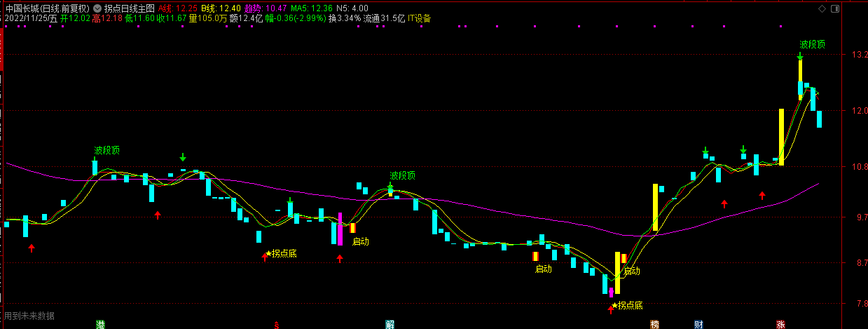868x329 pixels.
Task: Click the A线: 12.25 indicator value
Action: [177, 8]
